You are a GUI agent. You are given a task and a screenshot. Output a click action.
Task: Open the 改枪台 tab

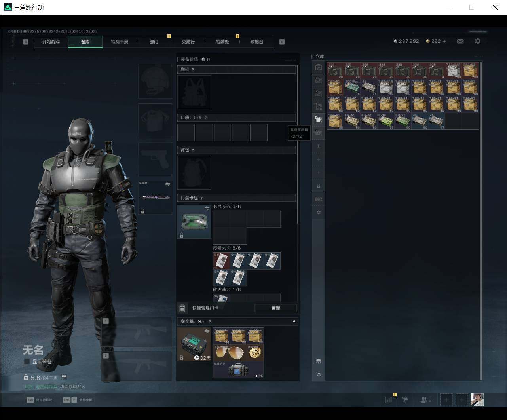tap(257, 42)
